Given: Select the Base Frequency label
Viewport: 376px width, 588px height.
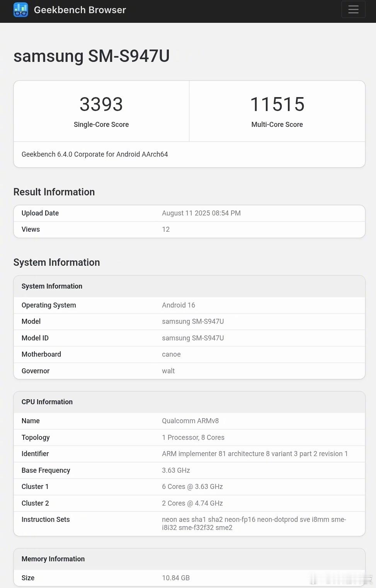Looking at the screenshot, I should 46,470.
